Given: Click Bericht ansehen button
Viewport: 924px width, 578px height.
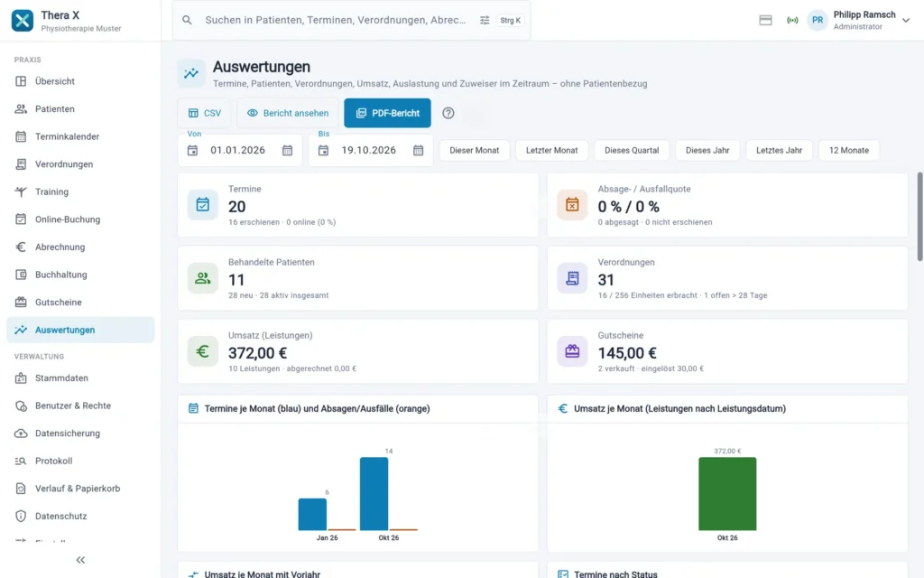Looking at the screenshot, I should 288,113.
